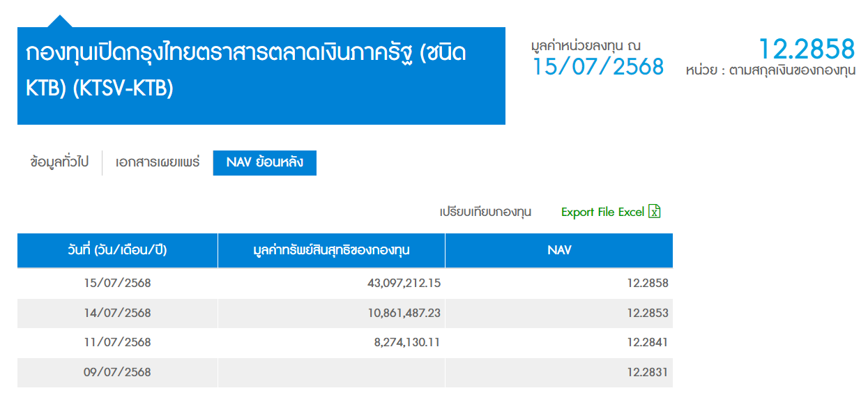Switch to the เอกสารเผยแพร่ tab
This screenshot has height=402, width=868.
tap(158, 162)
